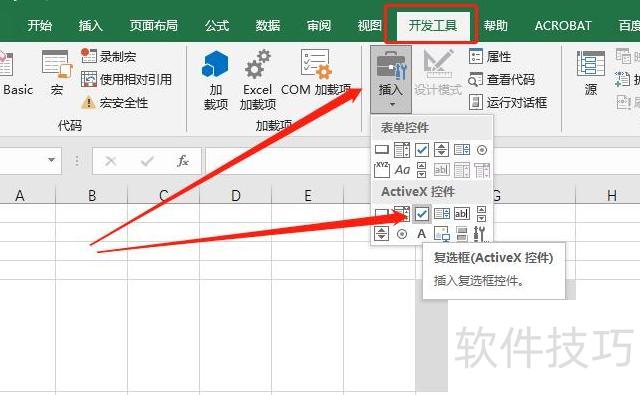Choose the ActiveX image control
The height and width of the screenshot is (395, 640).
(442, 234)
